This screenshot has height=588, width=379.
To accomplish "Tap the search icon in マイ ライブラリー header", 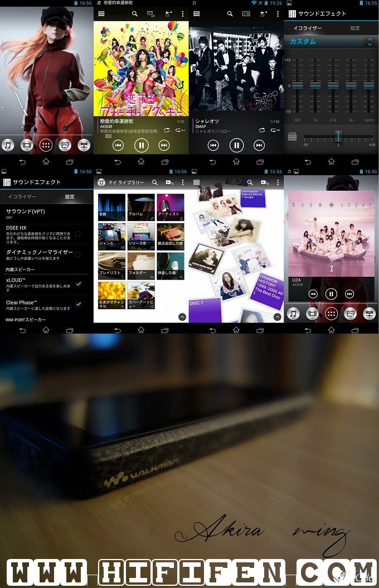I will [154, 182].
